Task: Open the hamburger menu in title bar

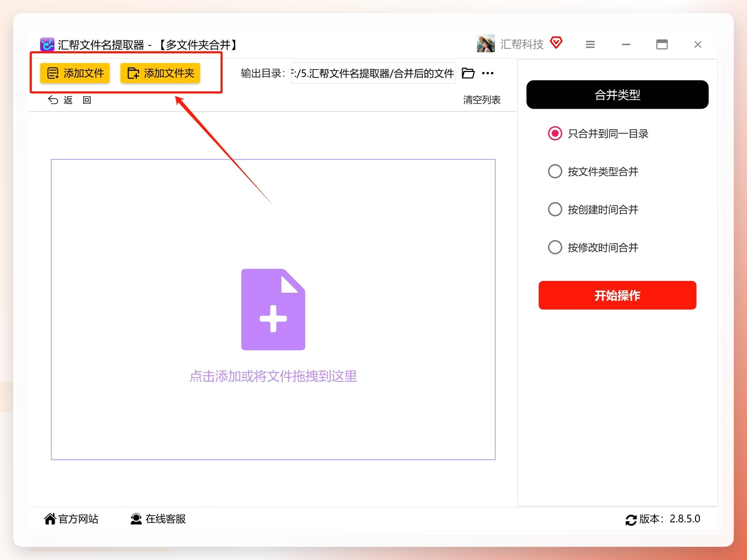Action: (590, 44)
